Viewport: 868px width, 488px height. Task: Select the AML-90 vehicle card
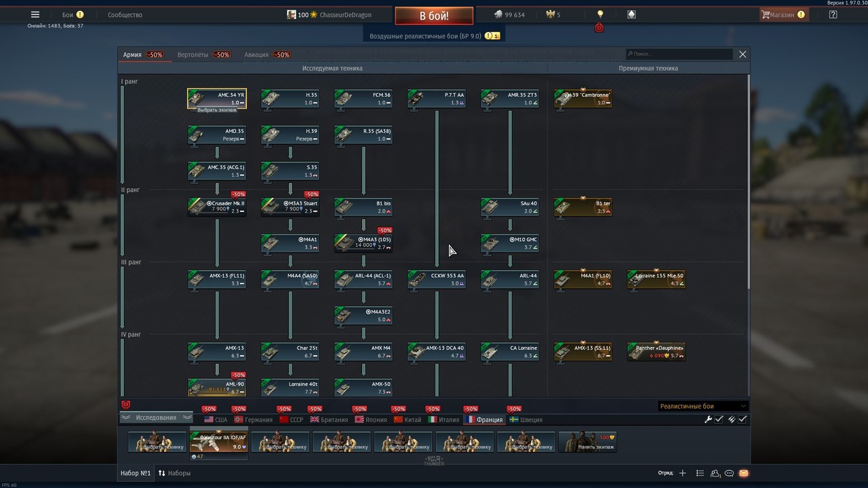pyautogui.click(x=217, y=388)
